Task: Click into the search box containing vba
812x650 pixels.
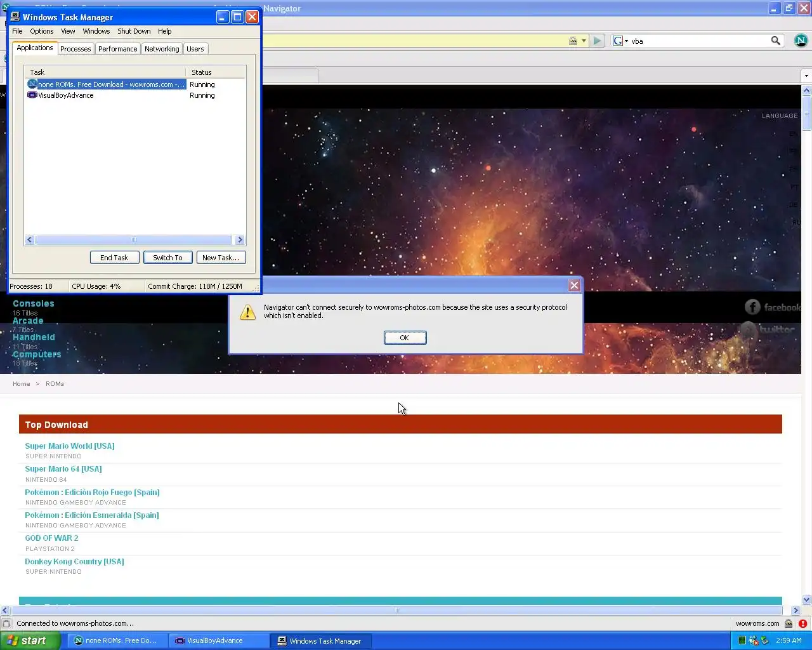Action: point(698,41)
